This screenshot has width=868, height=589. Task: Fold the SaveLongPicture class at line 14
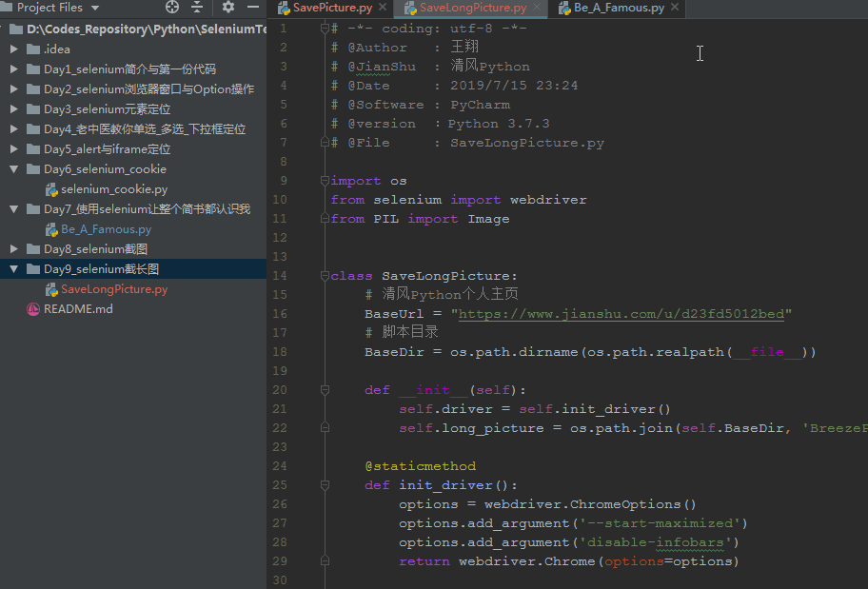click(325, 276)
